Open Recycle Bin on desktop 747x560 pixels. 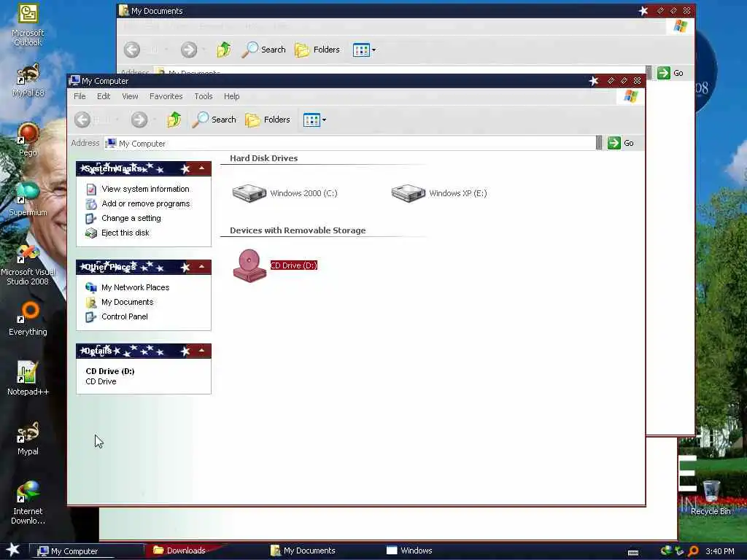711,499
